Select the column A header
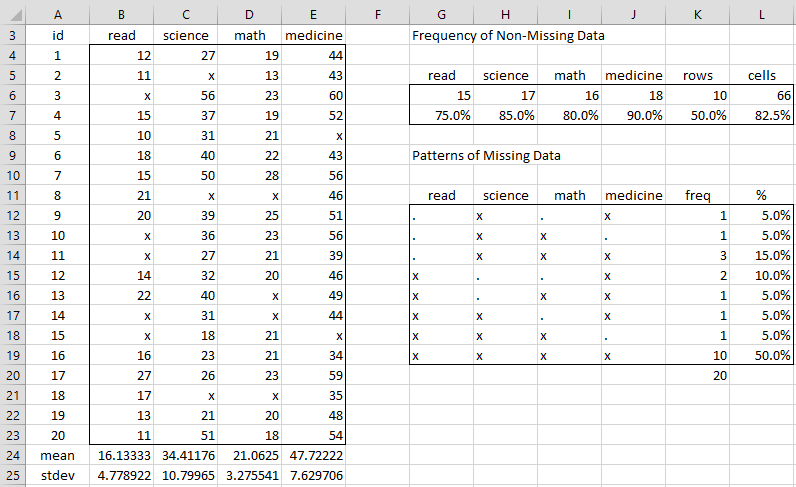796x487 pixels. [x=56, y=14]
